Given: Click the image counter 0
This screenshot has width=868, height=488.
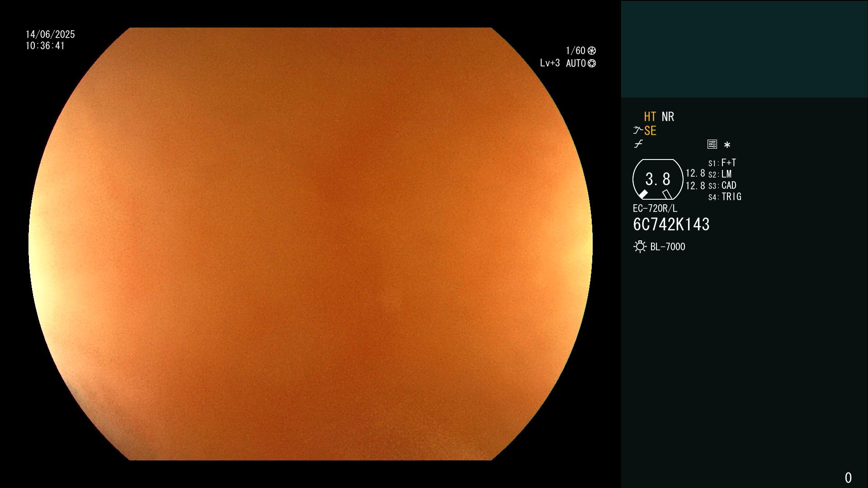Looking at the screenshot, I should (x=848, y=478).
